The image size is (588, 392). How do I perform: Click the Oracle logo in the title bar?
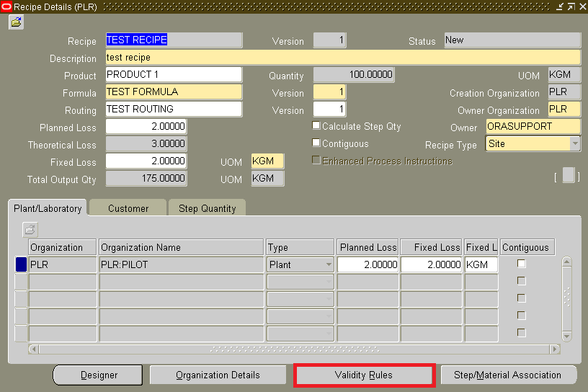point(6,6)
